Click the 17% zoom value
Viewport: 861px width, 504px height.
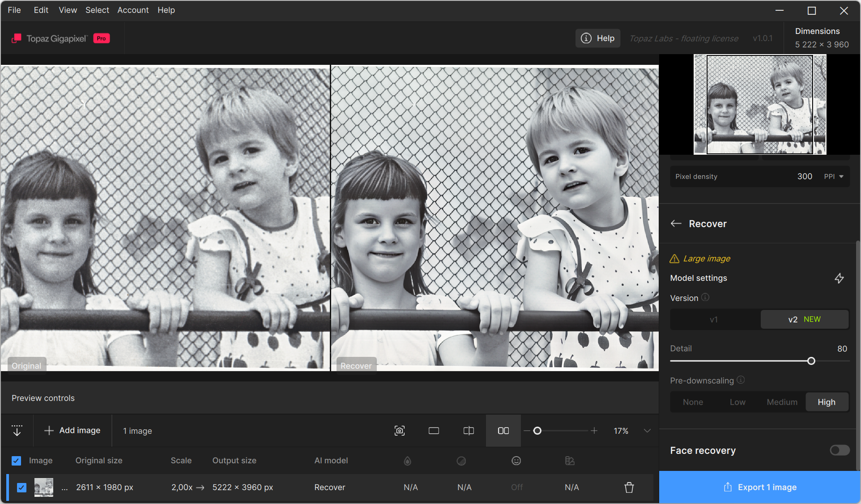tap(621, 431)
